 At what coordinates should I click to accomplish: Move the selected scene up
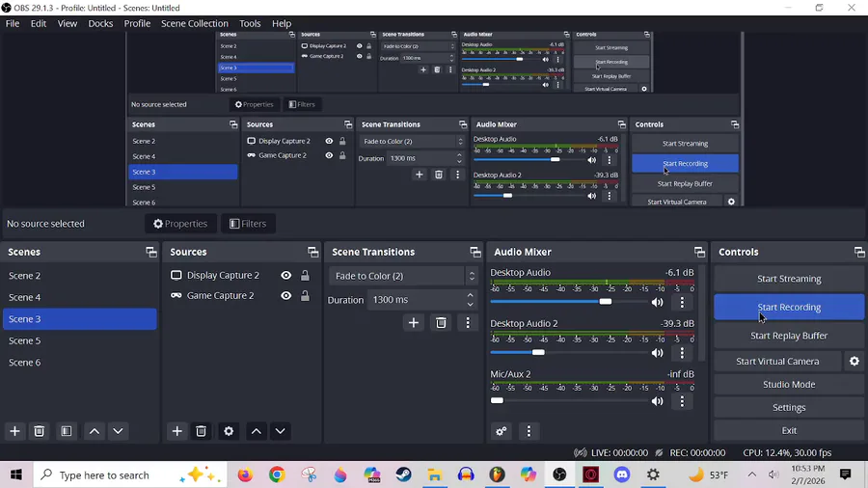tap(95, 431)
